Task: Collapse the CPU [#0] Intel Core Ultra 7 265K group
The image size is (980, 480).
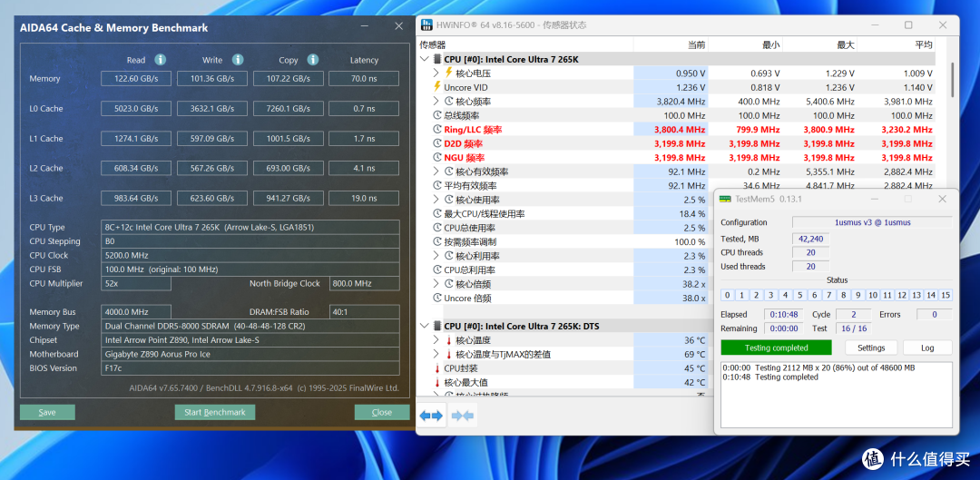Action: 425,59
